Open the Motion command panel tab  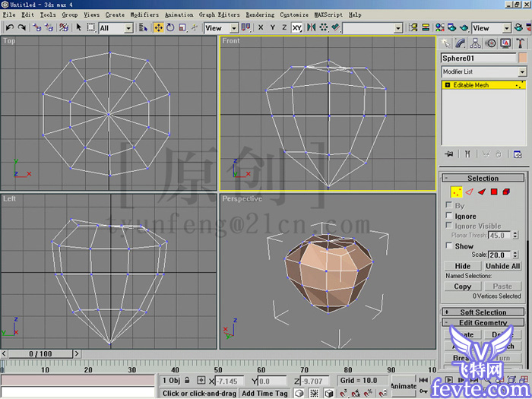coord(491,43)
